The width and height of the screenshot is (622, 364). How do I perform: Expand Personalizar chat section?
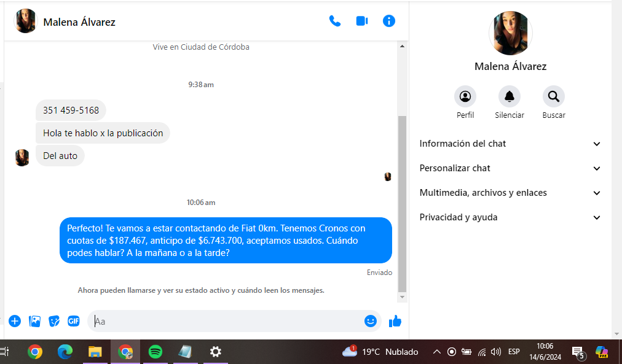[510, 168]
